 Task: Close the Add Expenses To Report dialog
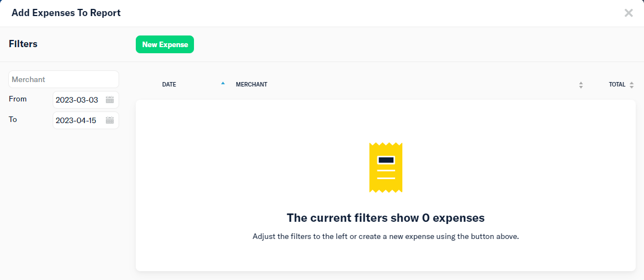pos(628,13)
